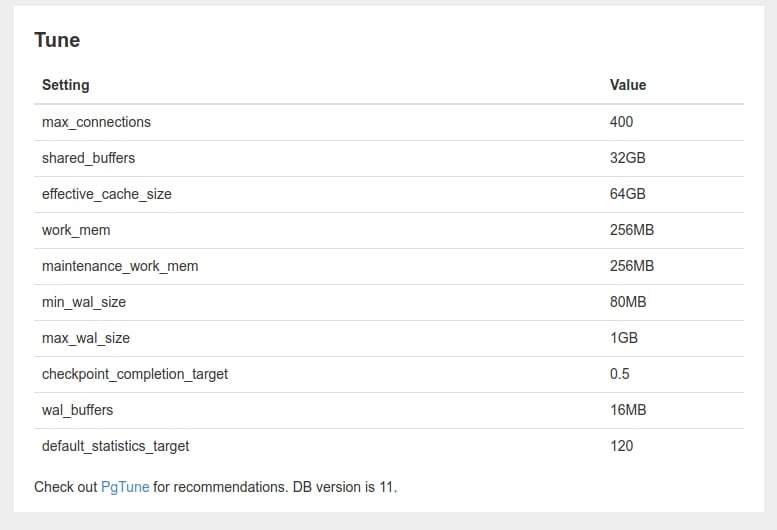Click the 32GB shared_buffers value
The width and height of the screenshot is (777, 530).
(x=627, y=158)
